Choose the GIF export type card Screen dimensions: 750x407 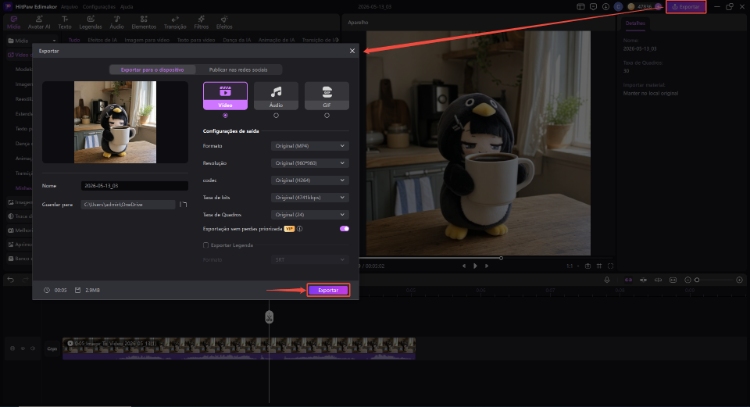tap(327, 96)
